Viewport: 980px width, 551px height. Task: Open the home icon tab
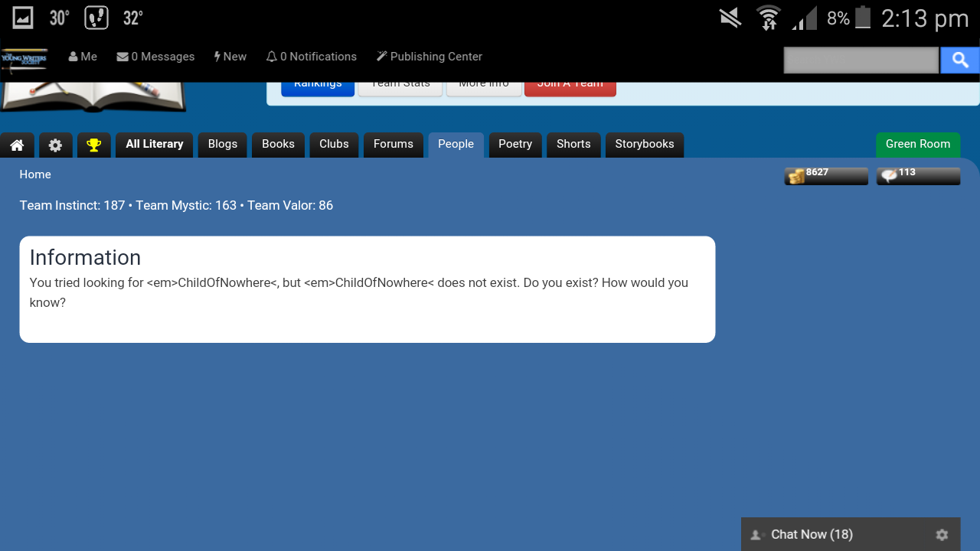point(17,145)
